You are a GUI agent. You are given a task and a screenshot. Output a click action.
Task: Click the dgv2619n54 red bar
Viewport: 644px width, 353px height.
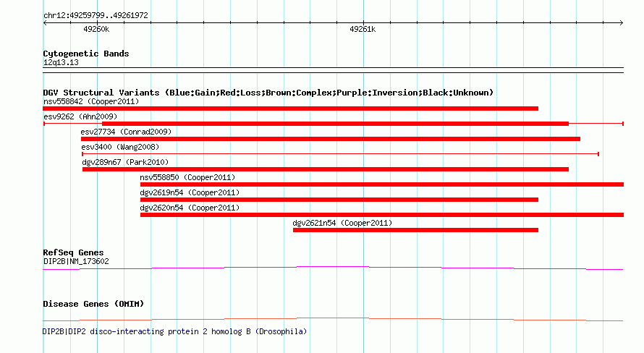[339, 200]
